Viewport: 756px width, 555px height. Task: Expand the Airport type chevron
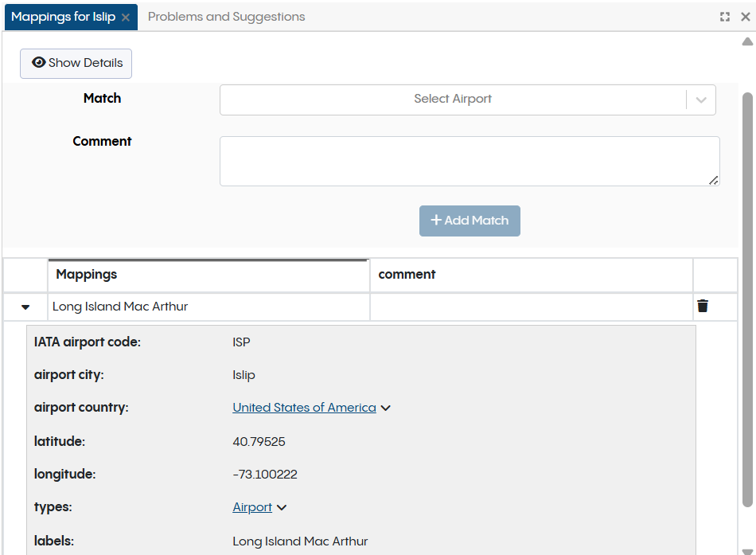click(x=282, y=507)
